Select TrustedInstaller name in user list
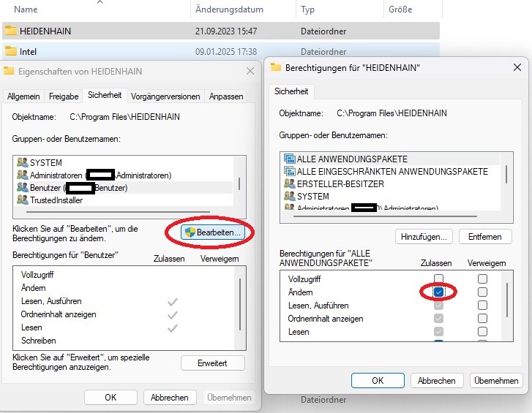This screenshot has height=413, width=532. coord(56,200)
